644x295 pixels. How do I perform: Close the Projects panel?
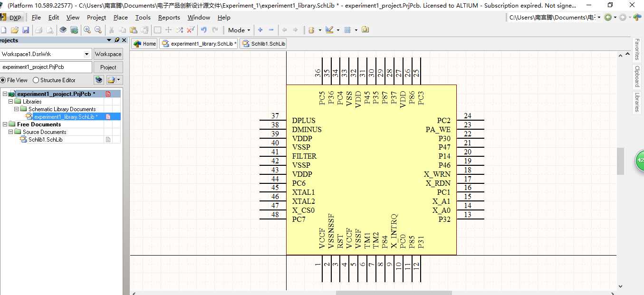tap(124, 40)
